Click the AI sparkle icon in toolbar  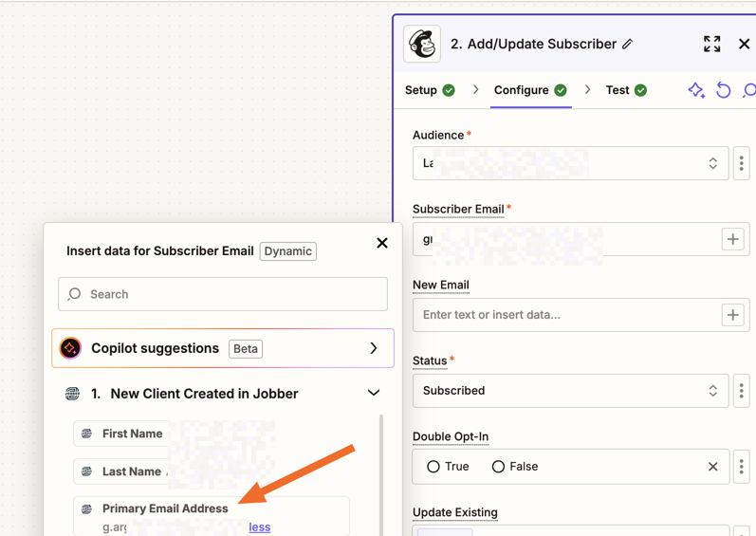coord(696,90)
